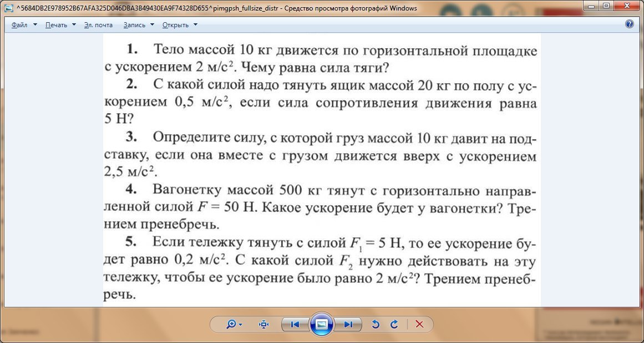Expand the Печать dropdown arrow
The height and width of the screenshot is (343, 644).
pyautogui.click(x=74, y=24)
